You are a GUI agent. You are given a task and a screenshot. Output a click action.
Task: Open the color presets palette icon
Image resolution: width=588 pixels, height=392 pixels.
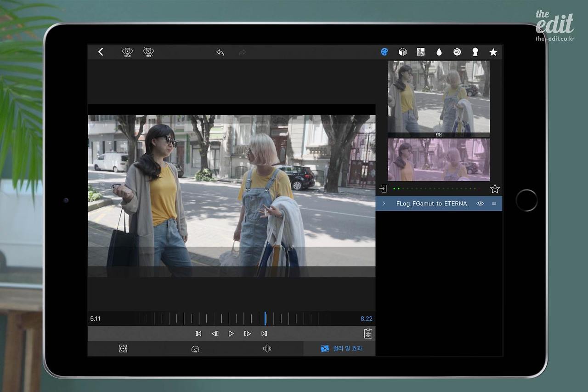[x=384, y=52]
